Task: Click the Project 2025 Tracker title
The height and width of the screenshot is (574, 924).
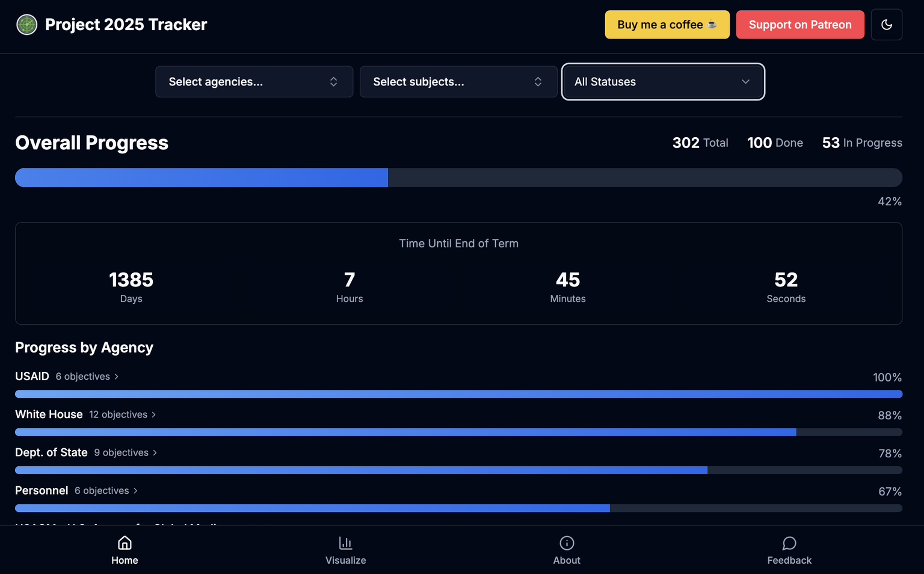Action: click(126, 25)
